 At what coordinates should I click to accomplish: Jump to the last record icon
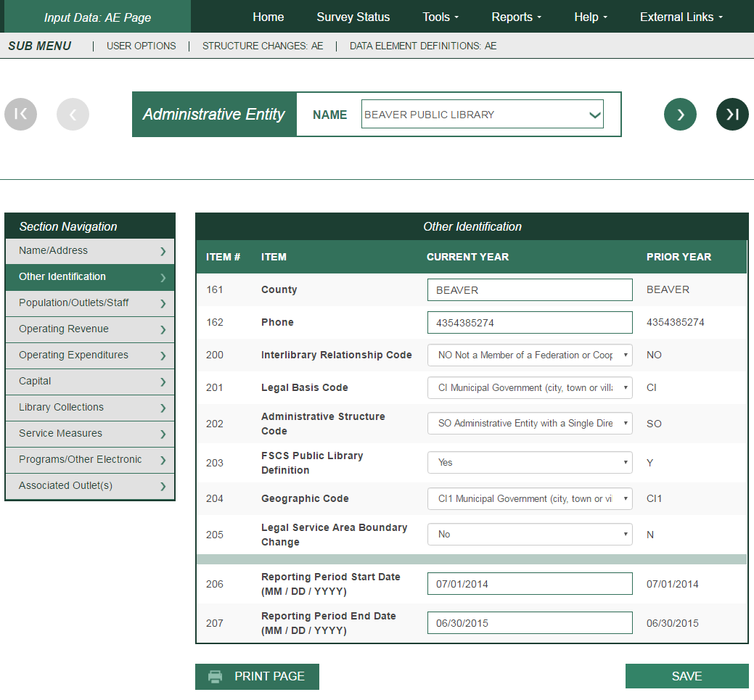point(732,114)
